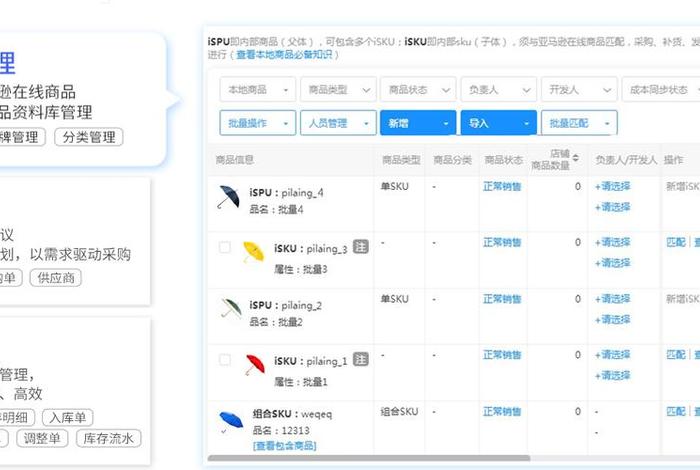Click the 品名 : 12313 text

click(281, 430)
